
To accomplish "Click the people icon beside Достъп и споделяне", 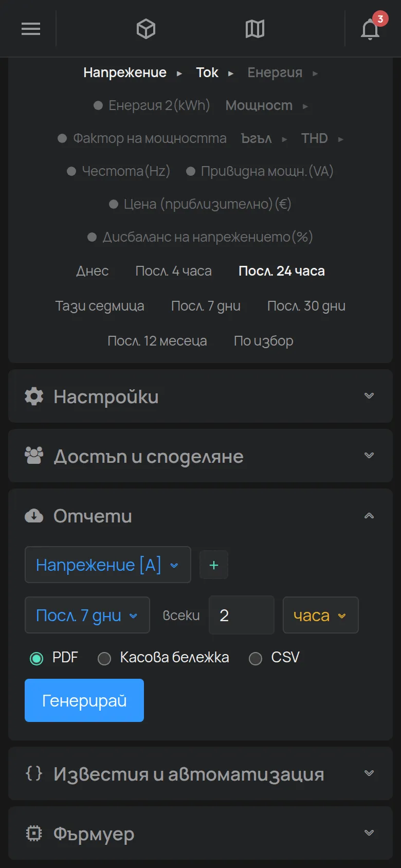I will [34, 456].
